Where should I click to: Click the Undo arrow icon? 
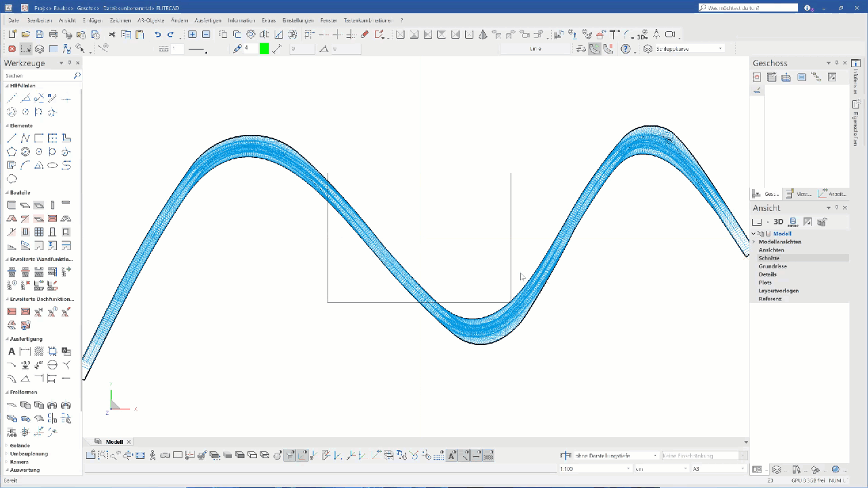pyautogui.click(x=157, y=35)
